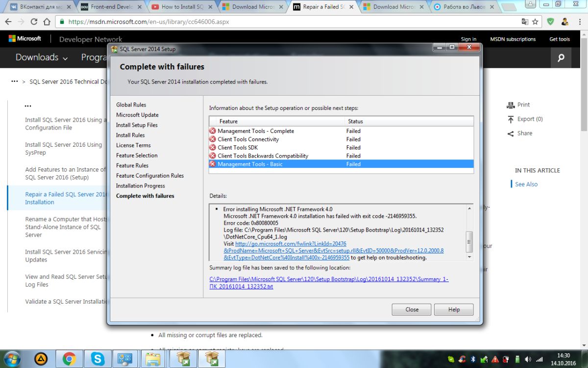
Task: Click the translate page icon in address bar
Action: (x=525, y=22)
